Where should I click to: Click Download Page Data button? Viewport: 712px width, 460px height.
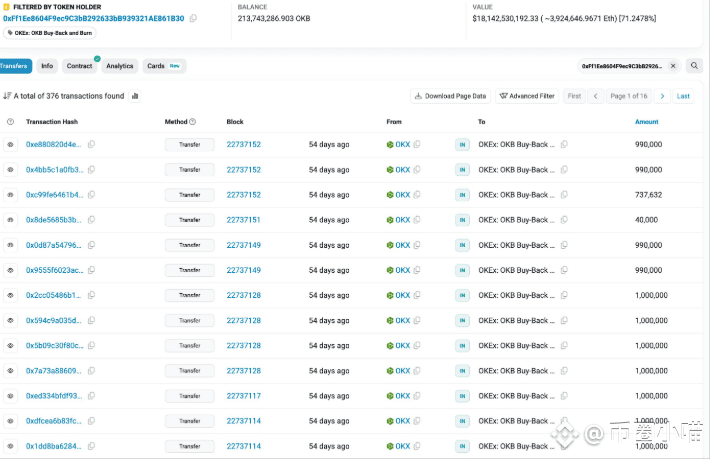point(450,96)
